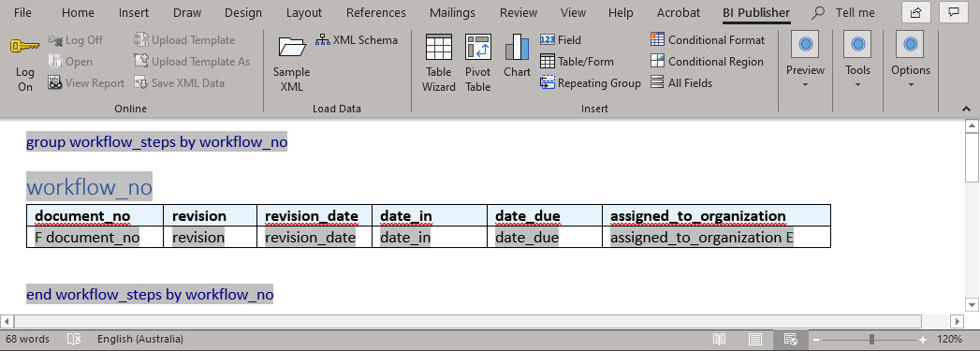The image size is (980, 351).
Task: Click 'group workflow_steps by workflow_no' field
Action: [157, 142]
